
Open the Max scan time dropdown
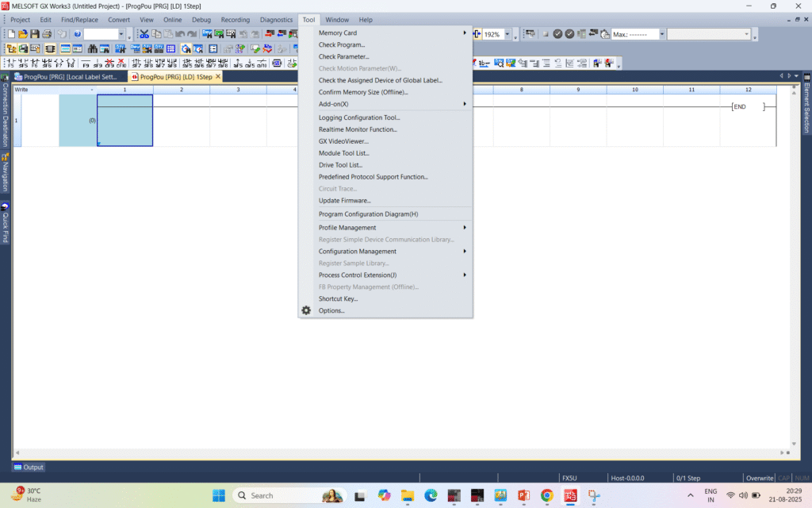[x=662, y=34]
